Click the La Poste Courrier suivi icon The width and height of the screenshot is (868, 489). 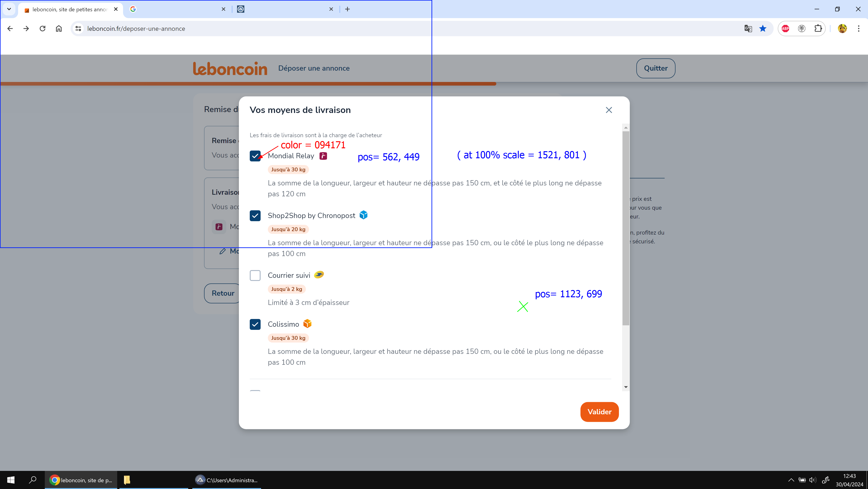319,275
